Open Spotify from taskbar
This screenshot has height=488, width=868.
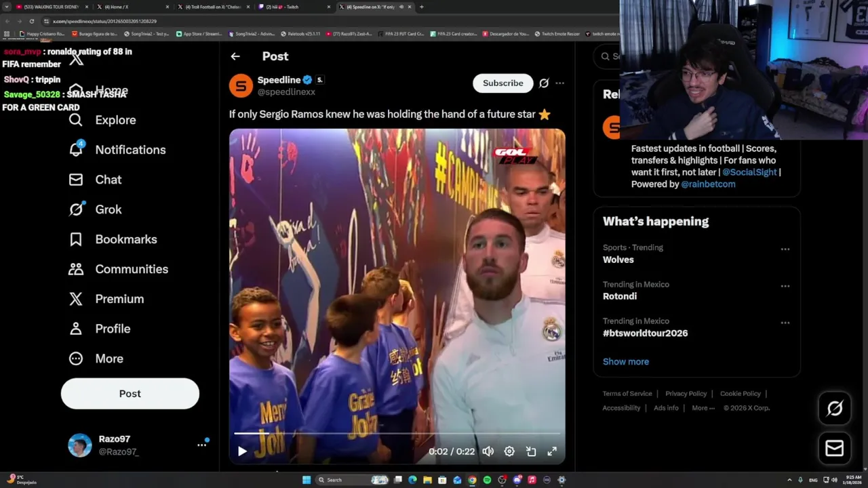point(487,480)
